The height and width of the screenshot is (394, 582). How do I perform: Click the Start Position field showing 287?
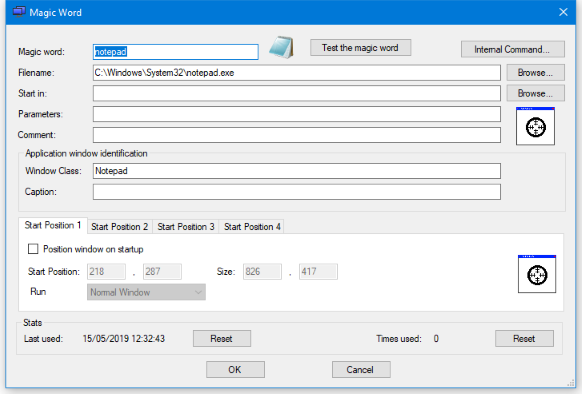(162, 271)
